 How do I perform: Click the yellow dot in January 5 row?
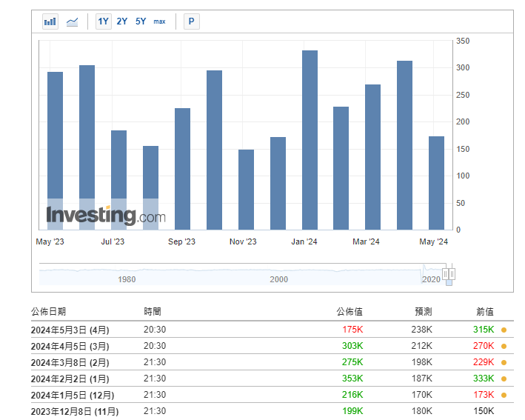[x=504, y=395]
